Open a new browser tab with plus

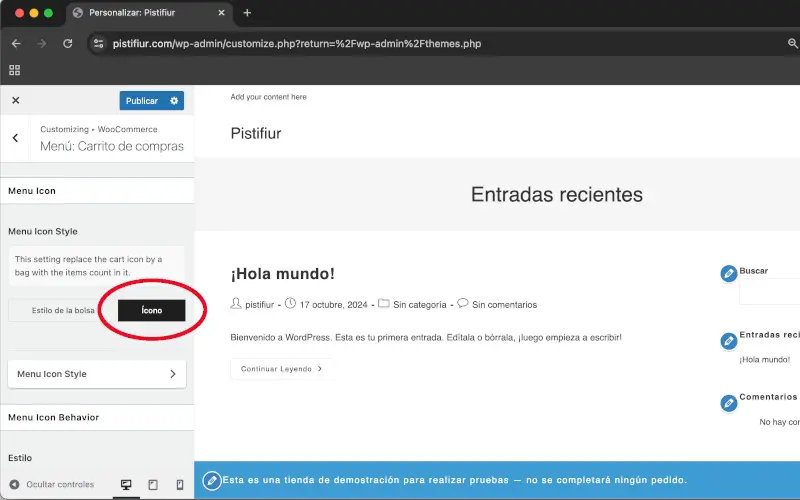(247, 13)
